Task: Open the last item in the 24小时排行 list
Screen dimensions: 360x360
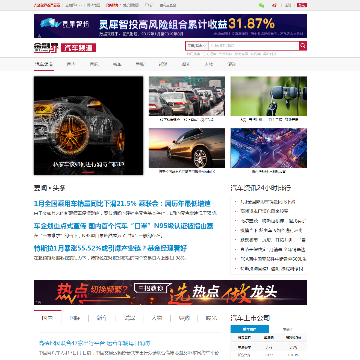Action: pyautogui.click(x=272, y=268)
